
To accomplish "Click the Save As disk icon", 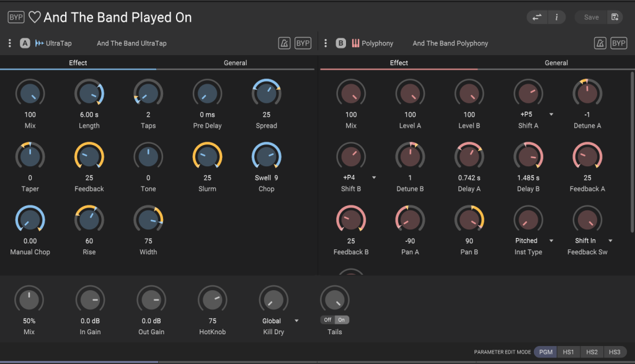I will click(615, 17).
